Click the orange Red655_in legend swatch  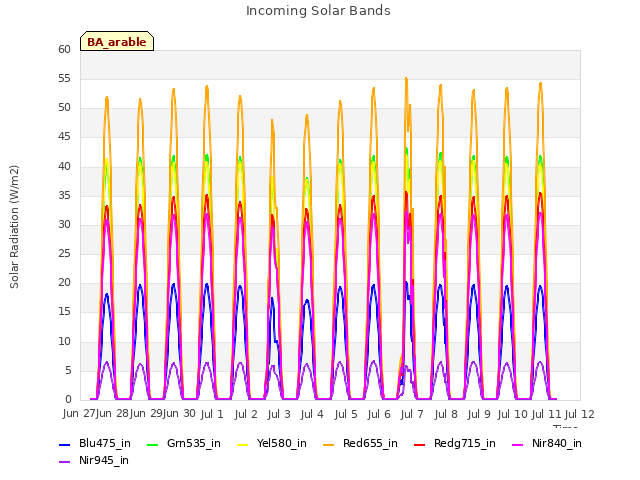[x=329, y=444]
